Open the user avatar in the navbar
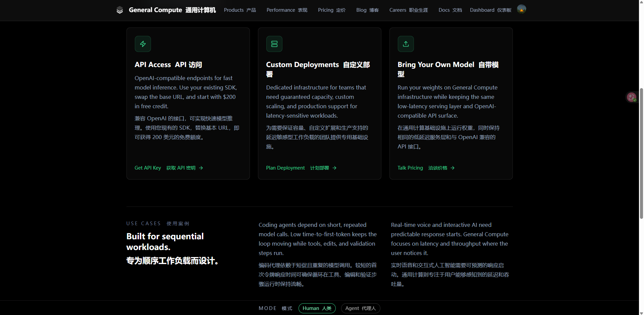 coord(522,9)
